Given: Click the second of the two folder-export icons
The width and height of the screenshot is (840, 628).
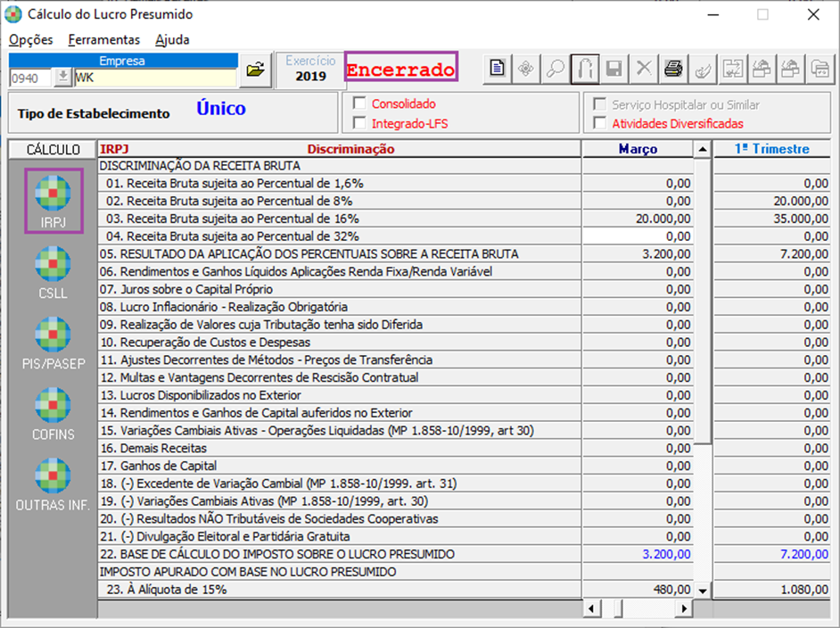Looking at the screenshot, I should coord(790,69).
